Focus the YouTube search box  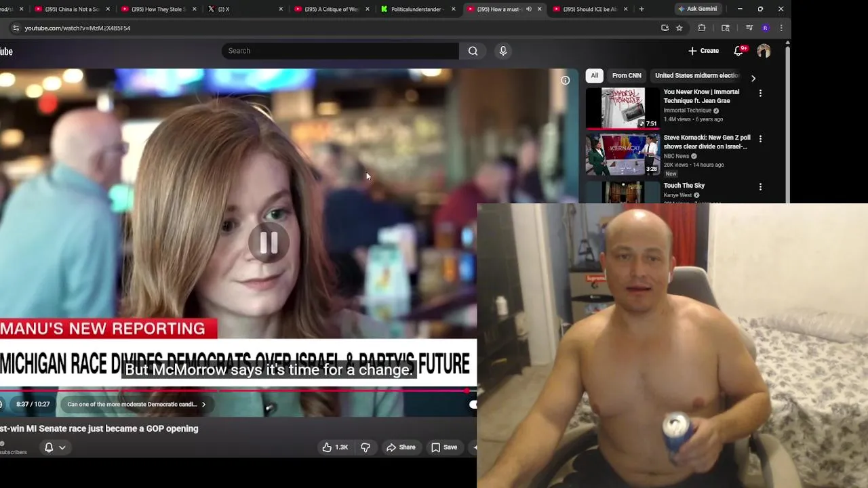[x=340, y=51]
